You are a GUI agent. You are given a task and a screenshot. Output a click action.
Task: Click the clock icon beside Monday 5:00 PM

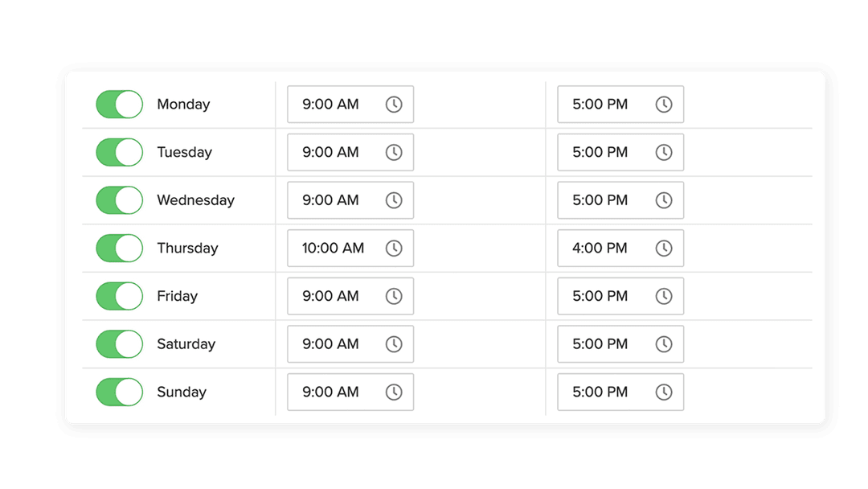pyautogui.click(x=664, y=104)
